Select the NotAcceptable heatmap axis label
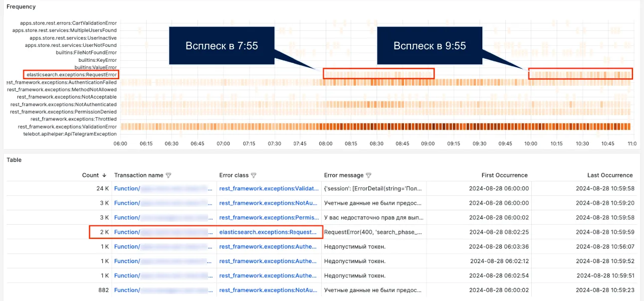644x301 pixels. click(67, 97)
